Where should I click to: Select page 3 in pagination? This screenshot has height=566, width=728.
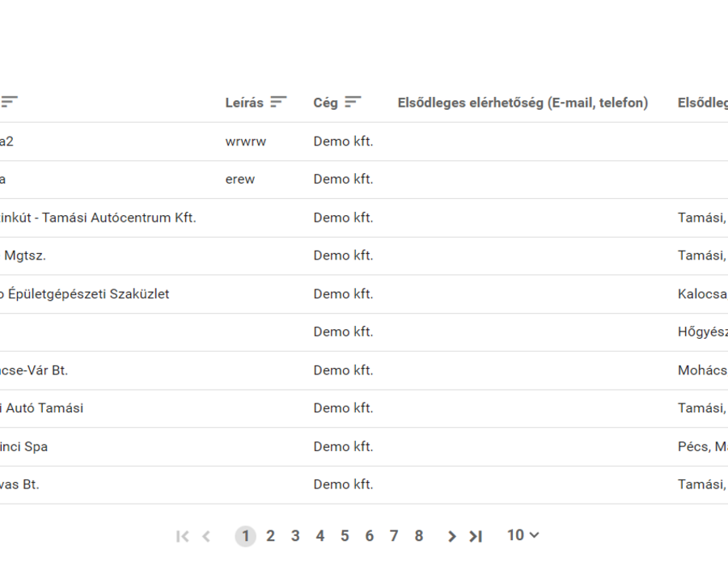295,536
